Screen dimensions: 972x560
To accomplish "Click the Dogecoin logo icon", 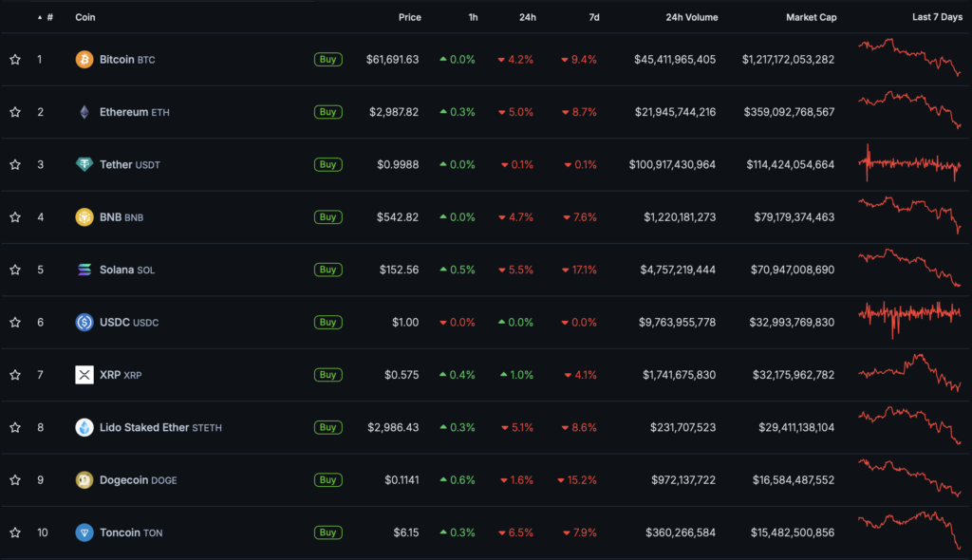I will tap(84, 480).
